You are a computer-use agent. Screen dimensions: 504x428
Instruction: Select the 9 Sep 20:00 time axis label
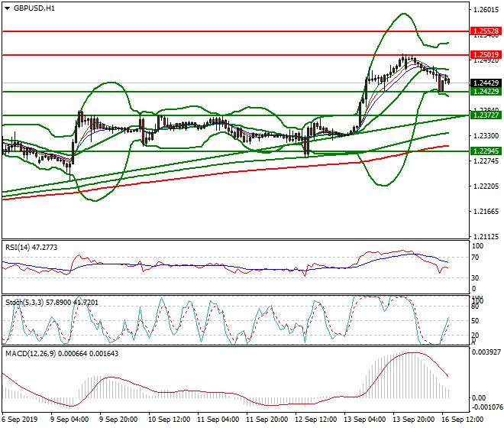click(118, 420)
